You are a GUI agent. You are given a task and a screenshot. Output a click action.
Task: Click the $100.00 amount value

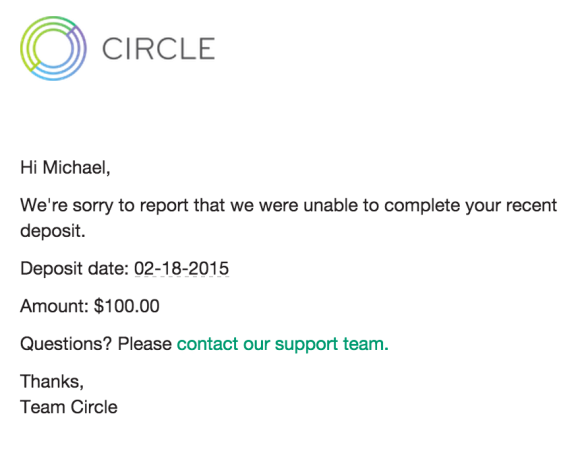point(127,306)
